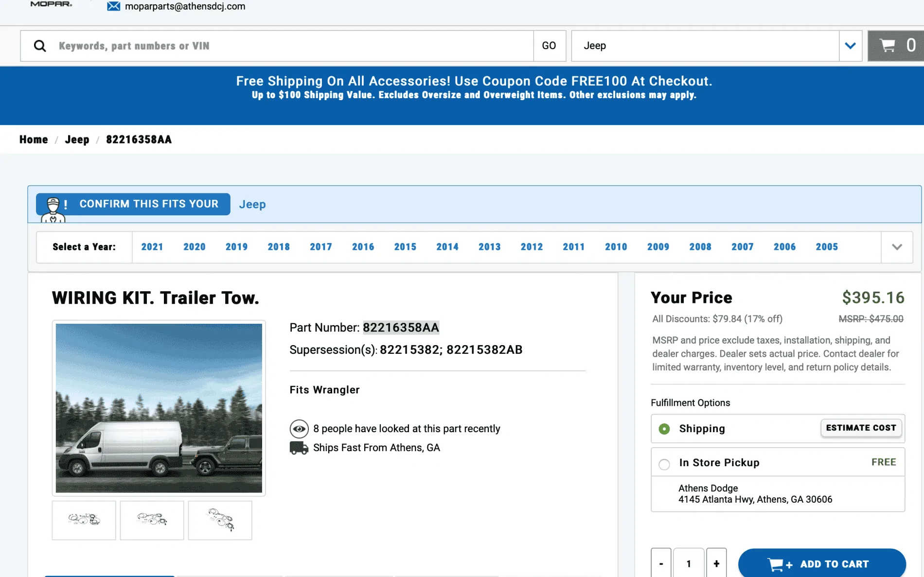
Task: Decrease quantity with minus button
Action: (x=661, y=563)
